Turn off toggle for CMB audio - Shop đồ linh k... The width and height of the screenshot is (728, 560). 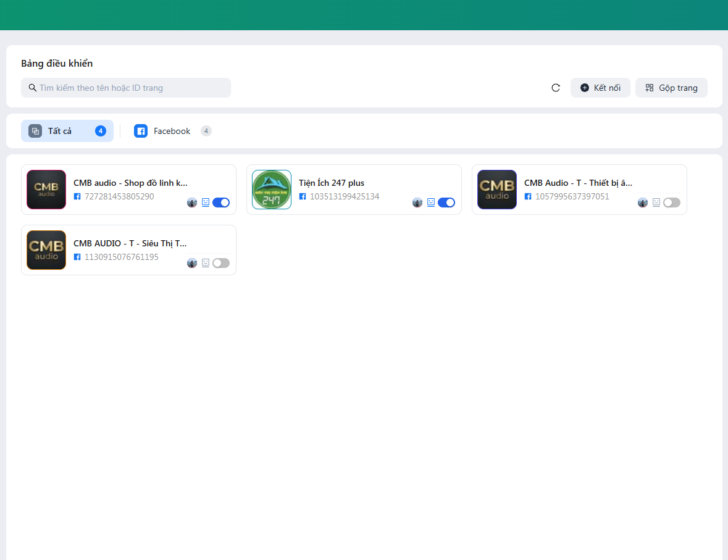[x=221, y=203]
